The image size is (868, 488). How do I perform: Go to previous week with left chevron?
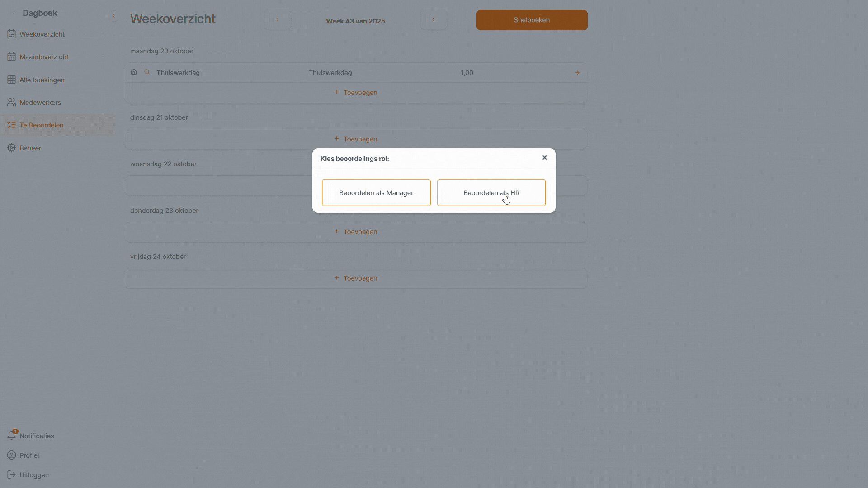pyautogui.click(x=278, y=20)
